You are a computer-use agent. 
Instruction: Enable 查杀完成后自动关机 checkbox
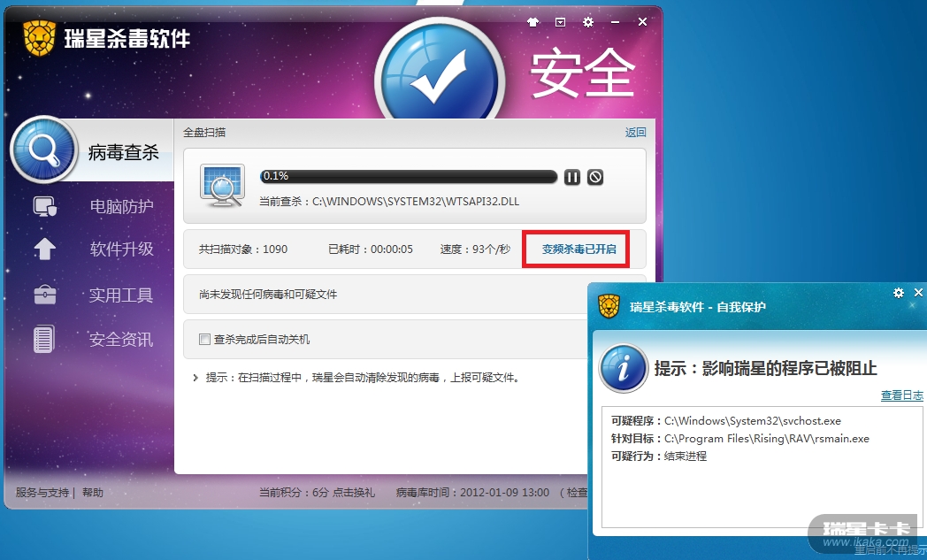tap(204, 340)
